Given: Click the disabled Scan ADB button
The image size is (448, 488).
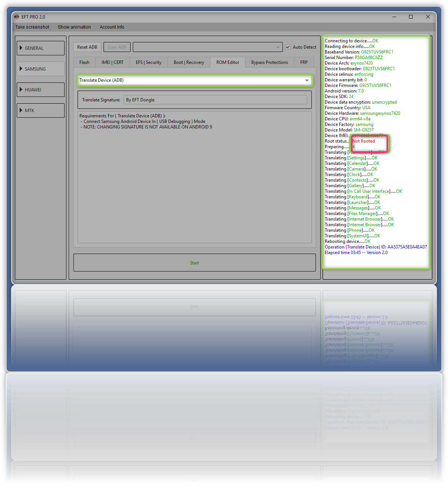Looking at the screenshot, I should point(117,47).
